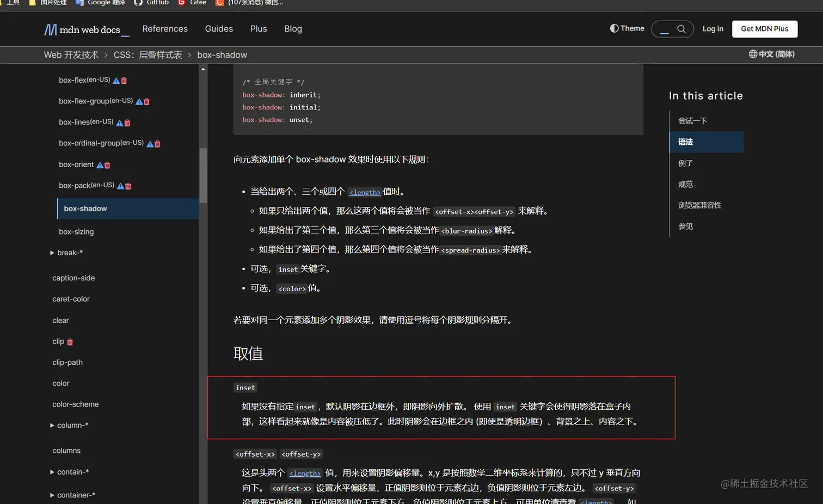Screen dimensions: 823x504
Task: Click the Get MDN Plus button
Action: [765, 29]
